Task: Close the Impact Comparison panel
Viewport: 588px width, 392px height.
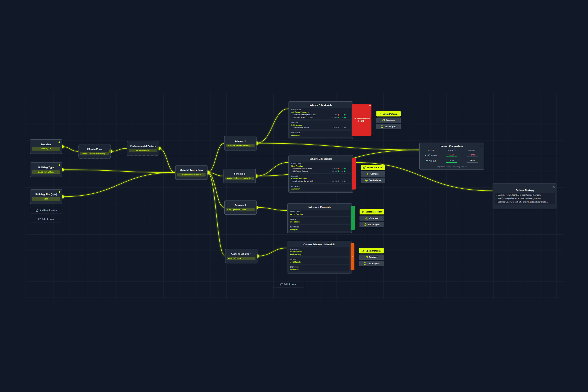Action: click(x=480, y=146)
